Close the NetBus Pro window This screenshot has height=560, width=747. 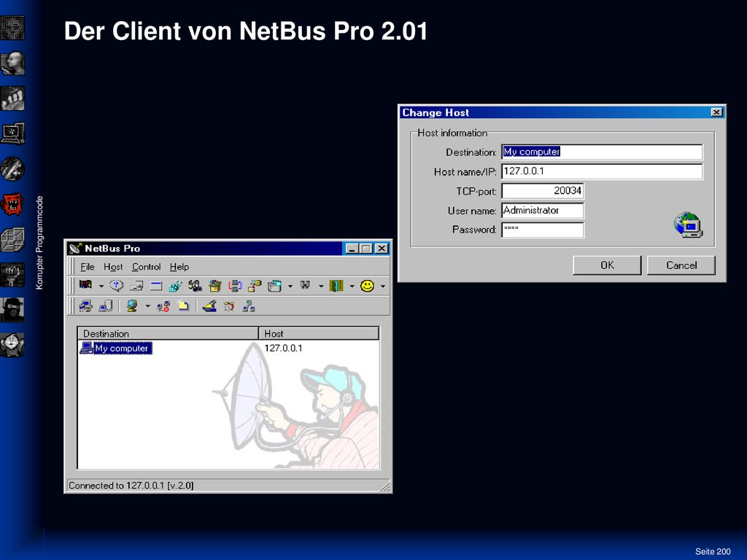point(382,249)
